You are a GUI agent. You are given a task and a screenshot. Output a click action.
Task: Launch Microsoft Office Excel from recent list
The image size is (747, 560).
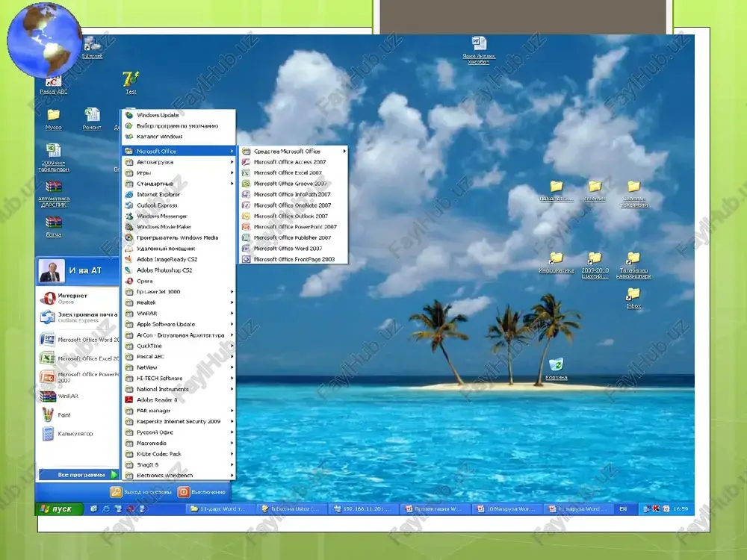pyautogui.click(x=78, y=358)
